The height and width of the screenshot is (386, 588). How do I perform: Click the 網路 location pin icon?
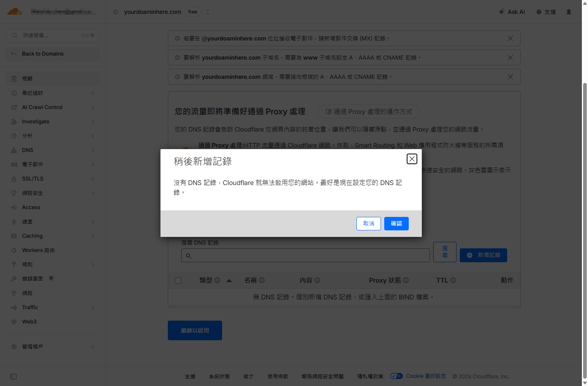click(x=14, y=293)
